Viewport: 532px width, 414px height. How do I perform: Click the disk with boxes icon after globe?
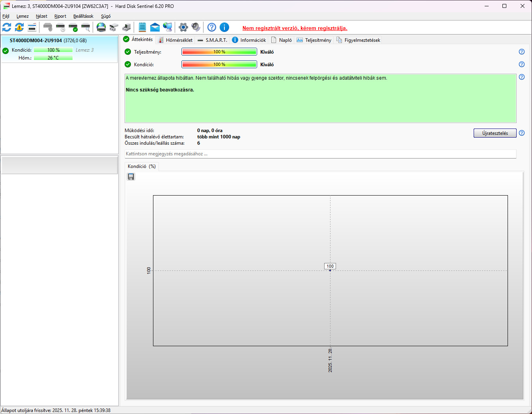(x=114, y=27)
